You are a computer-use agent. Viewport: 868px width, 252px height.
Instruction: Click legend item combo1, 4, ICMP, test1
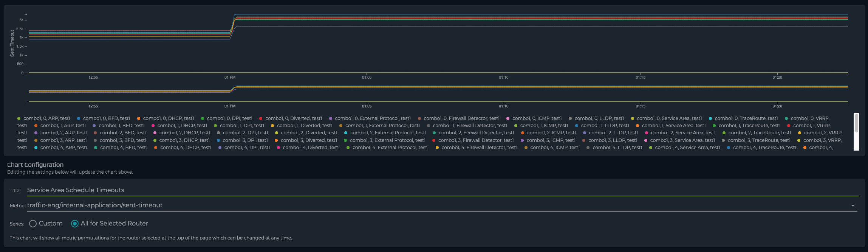(552, 148)
